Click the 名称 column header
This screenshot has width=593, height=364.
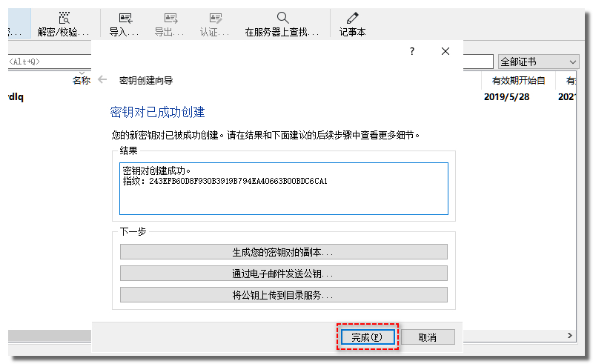82,80
